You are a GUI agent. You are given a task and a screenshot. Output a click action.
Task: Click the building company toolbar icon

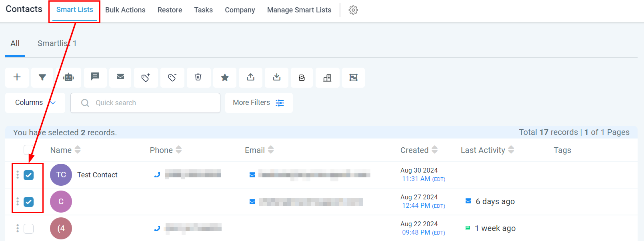tap(327, 77)
